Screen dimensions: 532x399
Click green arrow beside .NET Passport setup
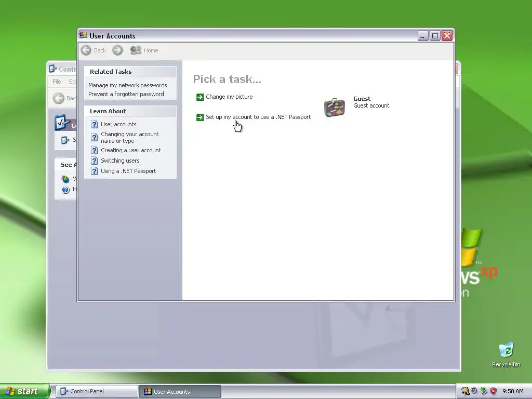tap(200, 117)
